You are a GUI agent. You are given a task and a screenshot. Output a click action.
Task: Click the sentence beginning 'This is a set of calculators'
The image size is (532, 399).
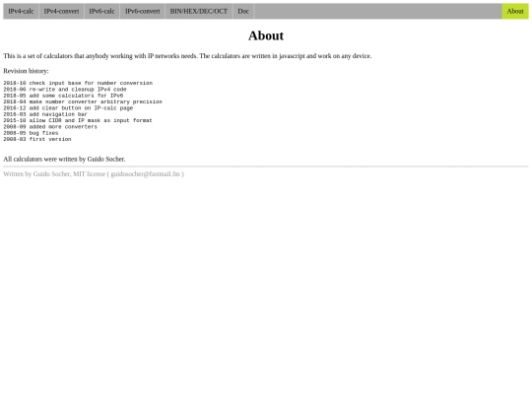[x=187, y=56]
